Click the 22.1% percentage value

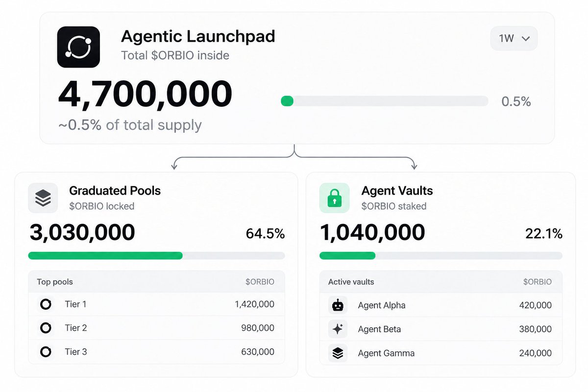tap(544, 234)
